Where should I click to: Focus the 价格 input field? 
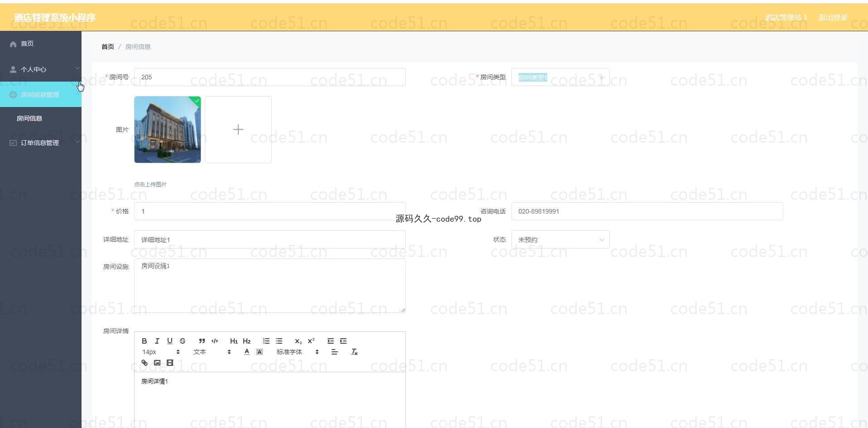pos(270,211)
